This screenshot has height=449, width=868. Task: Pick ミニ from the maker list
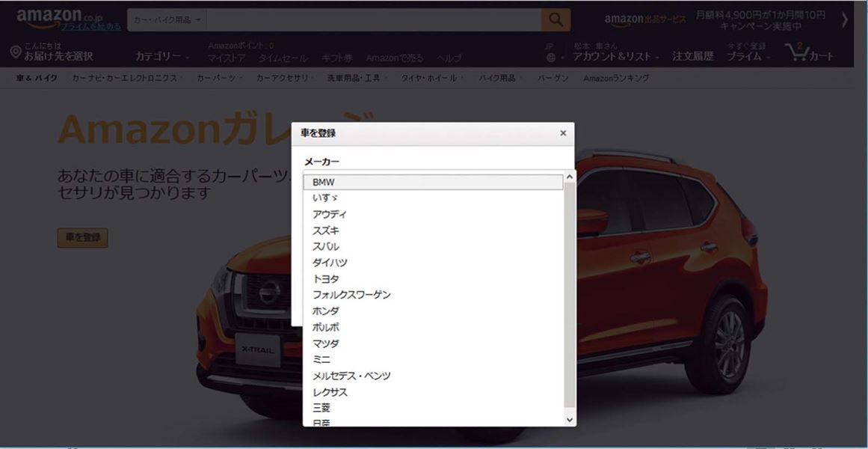[433, 360]
